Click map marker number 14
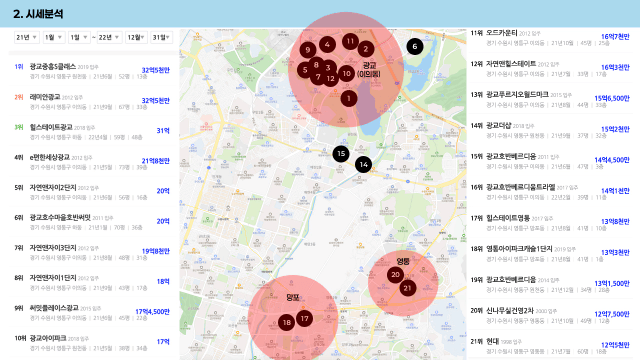Viewport: 640px width, 360px height. click(x=363, y=164)
